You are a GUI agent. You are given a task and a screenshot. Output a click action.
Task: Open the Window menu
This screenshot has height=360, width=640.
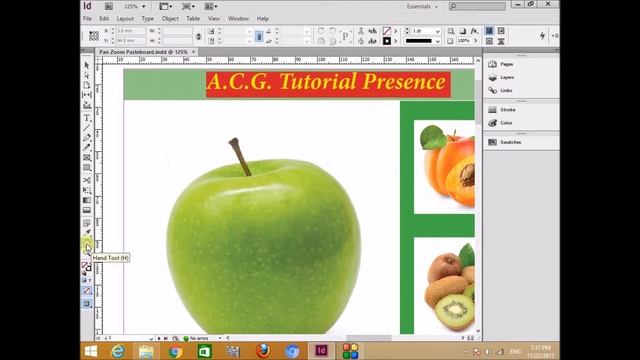coord(238,19)
